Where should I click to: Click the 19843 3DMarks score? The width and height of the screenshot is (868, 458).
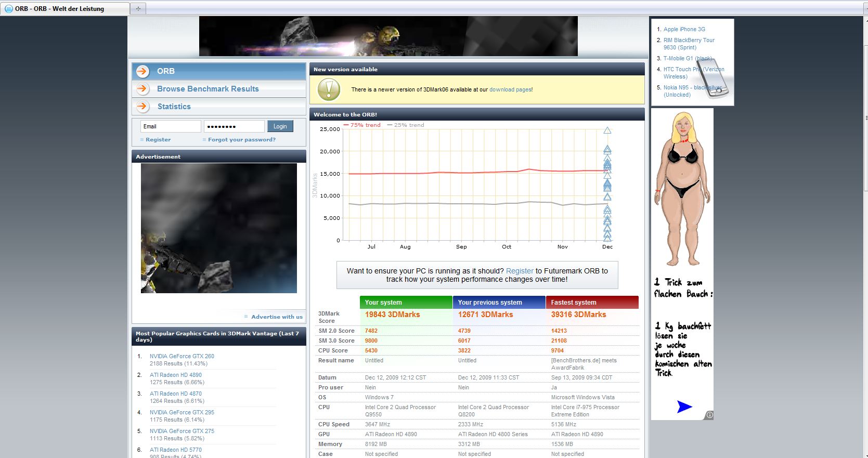(x=392, y=315)
